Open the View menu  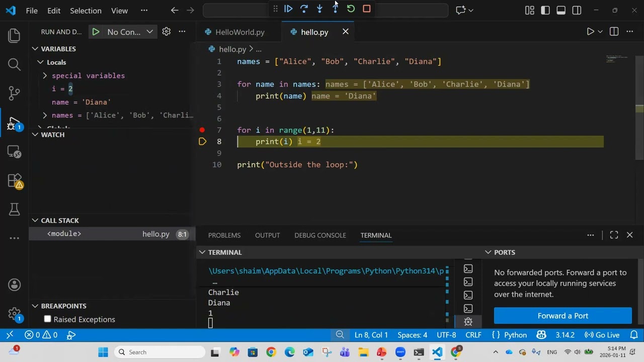pyautogui.click(x=119, y=10)
